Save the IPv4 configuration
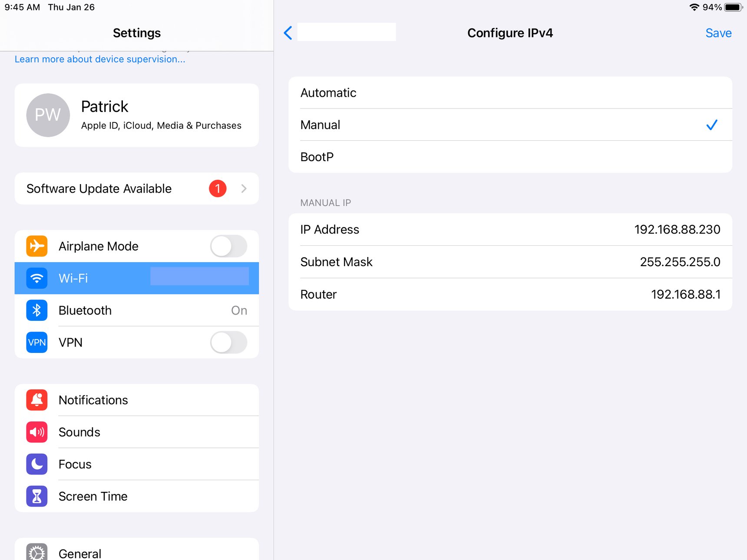 pos(718,33)
